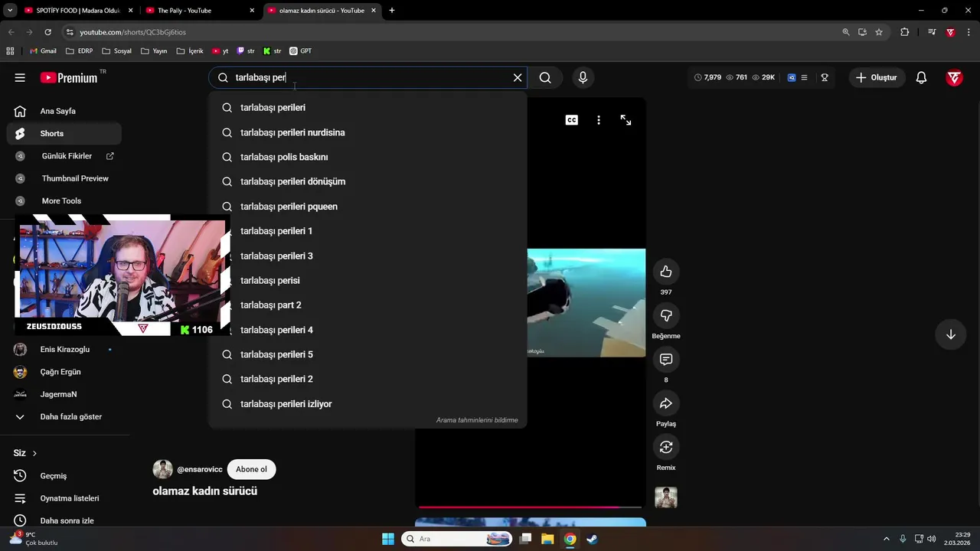Open Oynatma listeleri in sidebar
The height and width of the screenshot is (551, 980).
(64, 498)
